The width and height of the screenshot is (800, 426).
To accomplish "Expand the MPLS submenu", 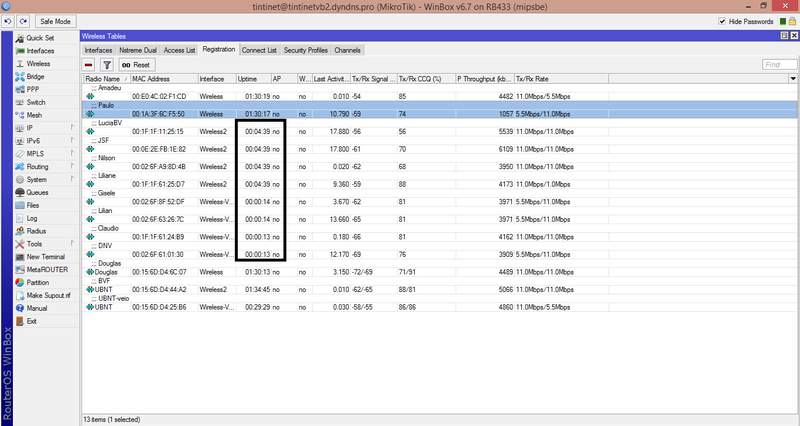I will pos(72,154).
